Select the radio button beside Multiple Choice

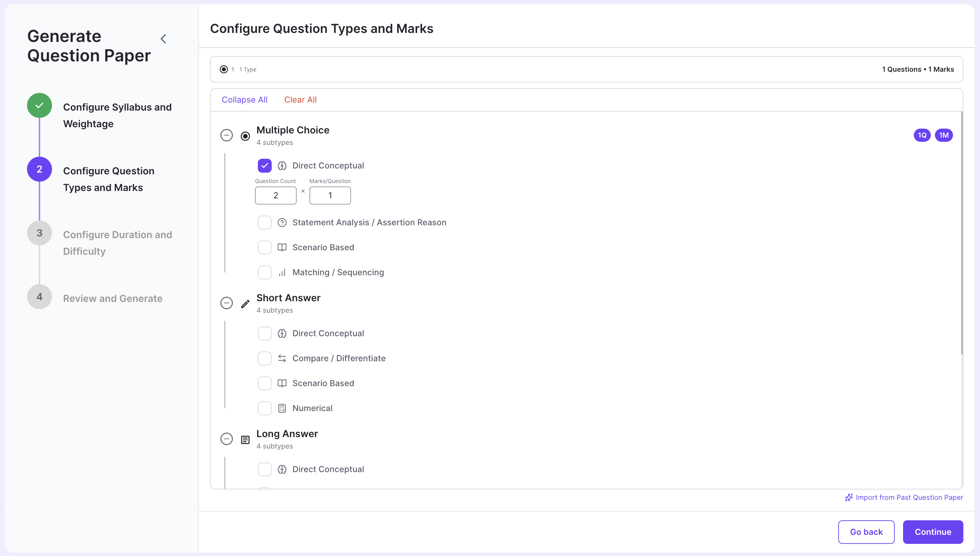(245, 136)
